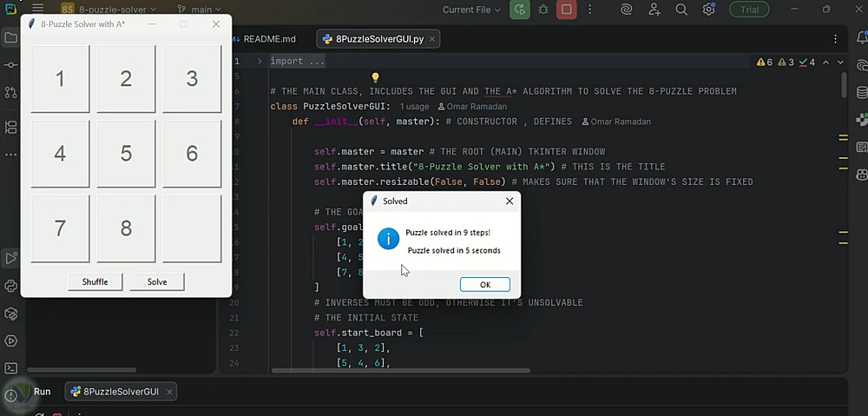Screen dimensions: 868x416
Task: Close the 8PuzzleSolverGUI.py editor tab
Action: pyautogui.click(x=431, y=39)
